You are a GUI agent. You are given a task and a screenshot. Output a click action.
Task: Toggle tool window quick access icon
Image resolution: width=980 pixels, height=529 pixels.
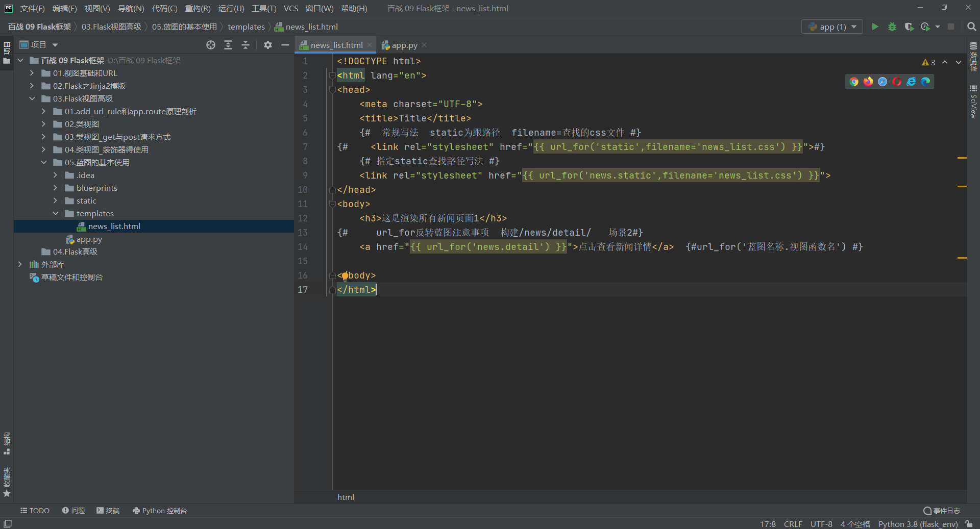pyautogui.click(x=8, y=524)
